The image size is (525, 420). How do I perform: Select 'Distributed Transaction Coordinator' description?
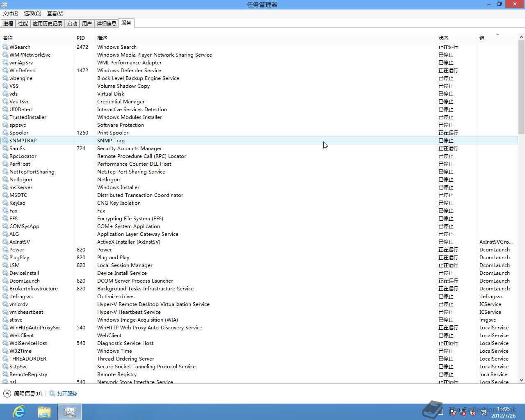pyautogui.click(x=140, y=195)
